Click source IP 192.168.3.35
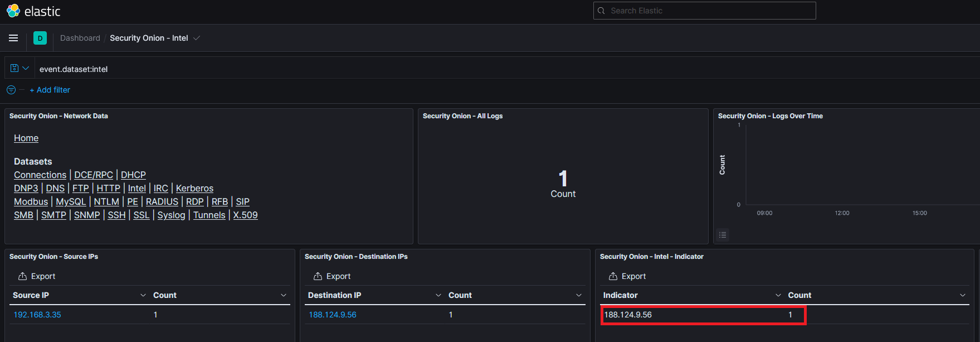 click(x=37, y=315)
